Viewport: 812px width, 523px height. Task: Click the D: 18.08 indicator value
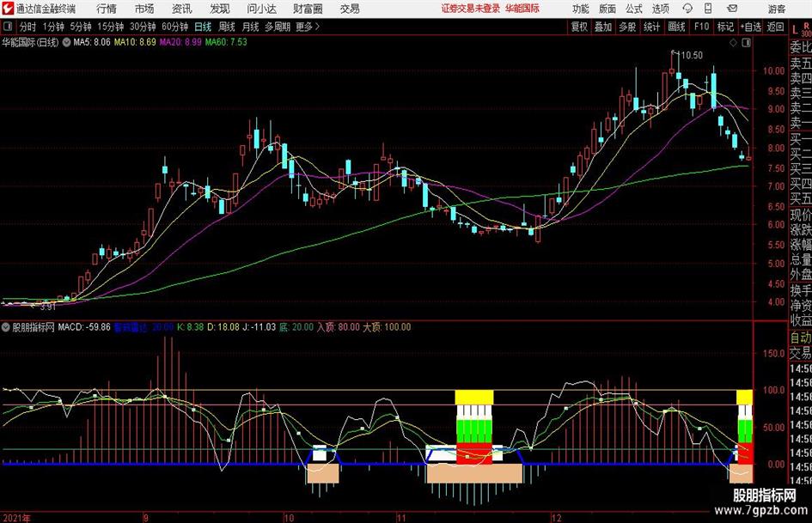click(223, 327)
